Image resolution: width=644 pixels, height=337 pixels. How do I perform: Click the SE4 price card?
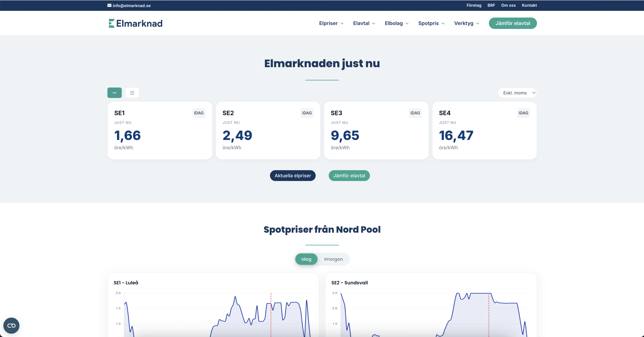tap(484, 130)
